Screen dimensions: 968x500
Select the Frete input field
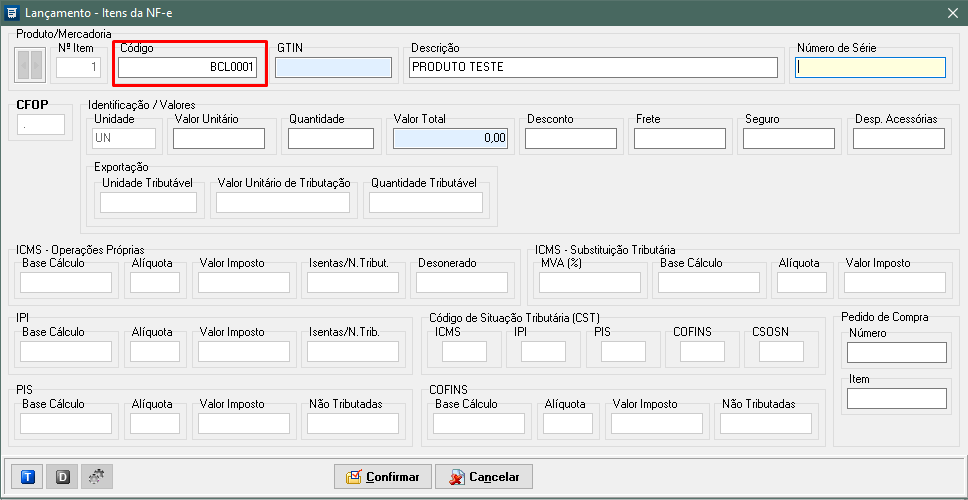click(x=679, y=139)
